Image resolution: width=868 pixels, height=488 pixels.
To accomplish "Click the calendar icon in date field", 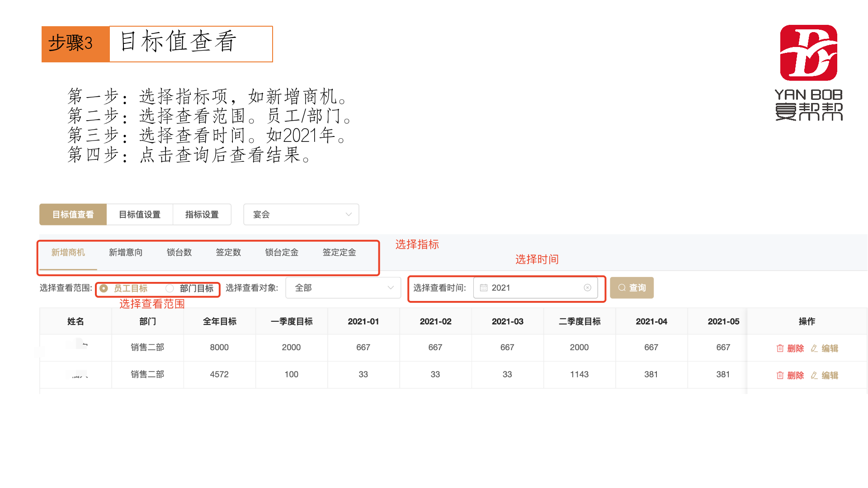I will point(483,288).
